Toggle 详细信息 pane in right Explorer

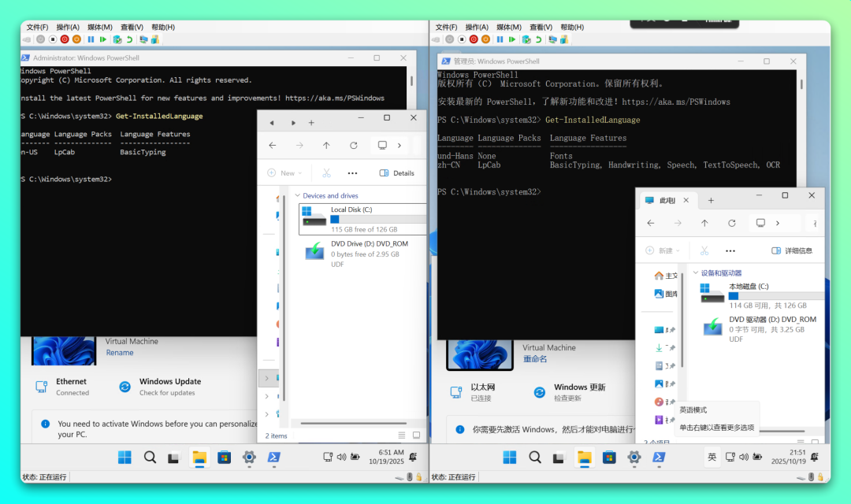pos(791,250)
